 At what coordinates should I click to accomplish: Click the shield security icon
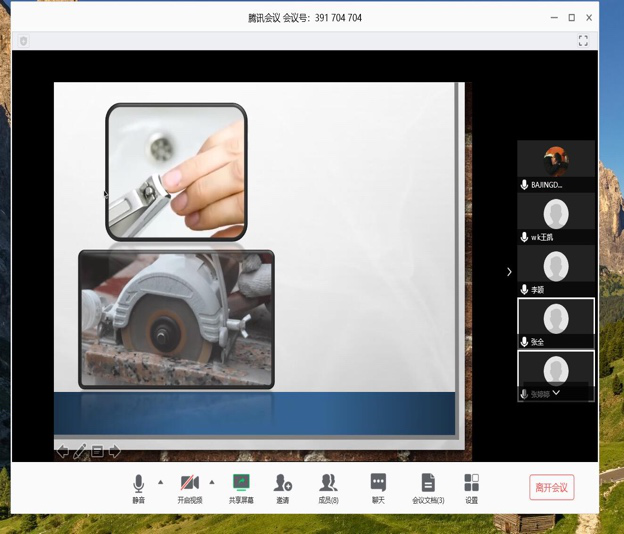tap(23, 41)
